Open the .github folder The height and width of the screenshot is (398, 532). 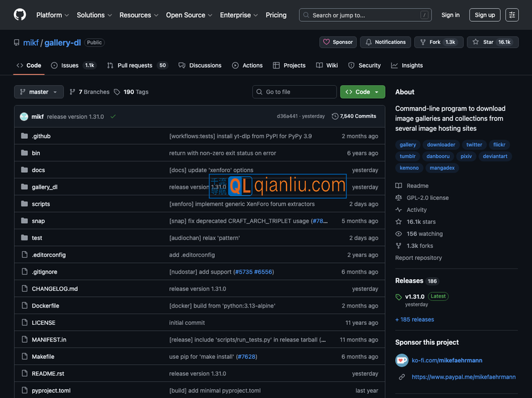41,136
